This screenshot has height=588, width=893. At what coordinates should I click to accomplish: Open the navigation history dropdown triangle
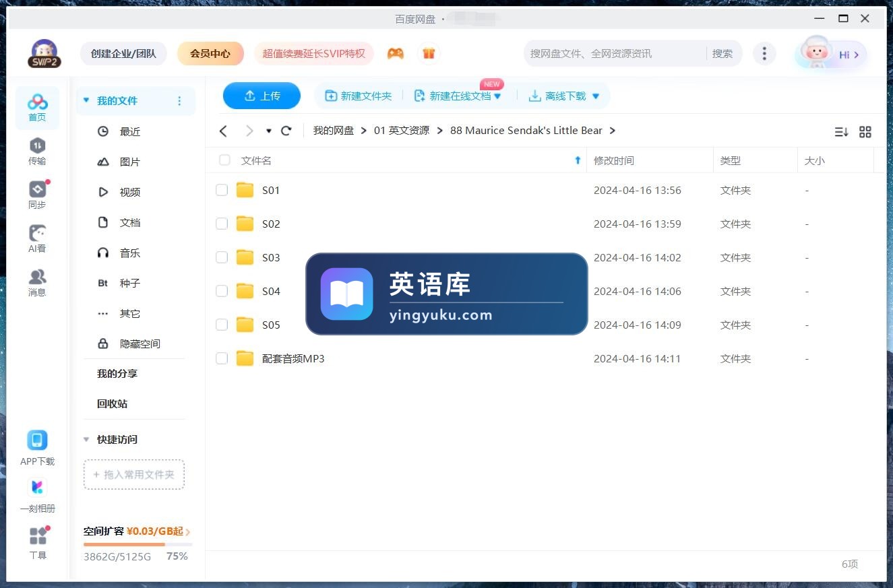[269, 131]
